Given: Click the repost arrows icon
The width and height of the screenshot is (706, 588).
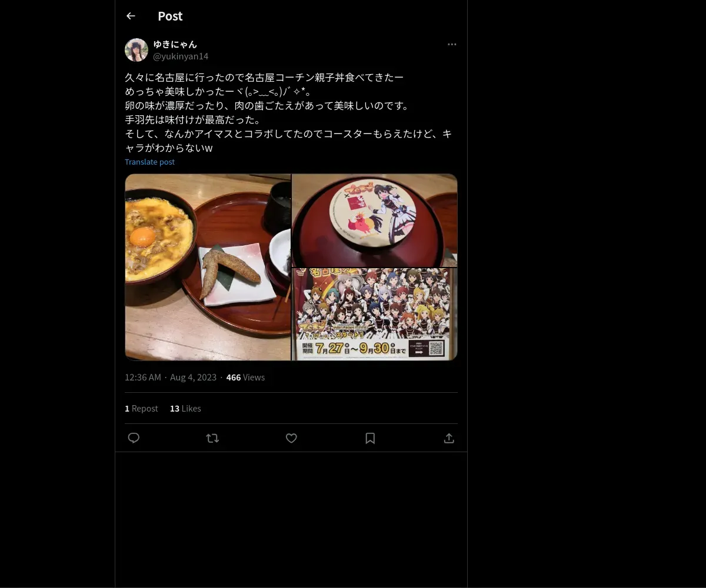Looking at the screenshot, I should 212,438.
